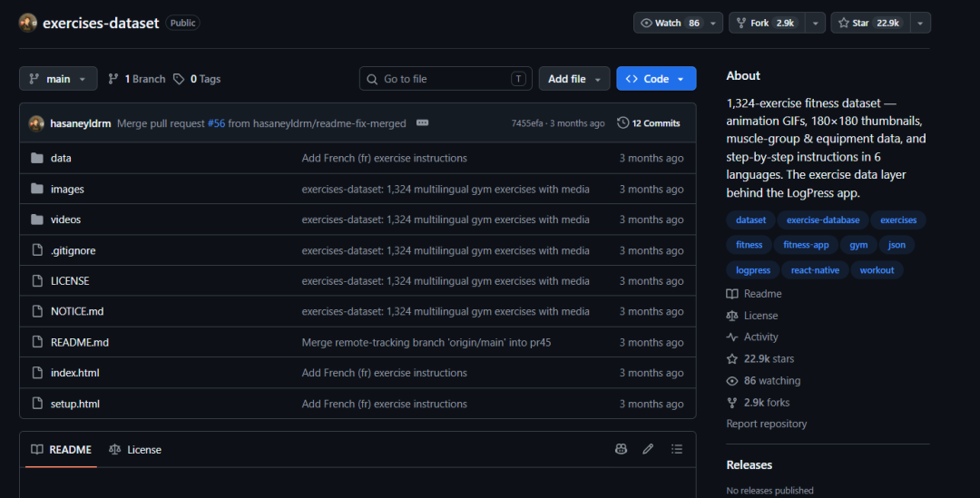Select the logpress topic tag
The image size is (980, 498).
click(752, 270)
